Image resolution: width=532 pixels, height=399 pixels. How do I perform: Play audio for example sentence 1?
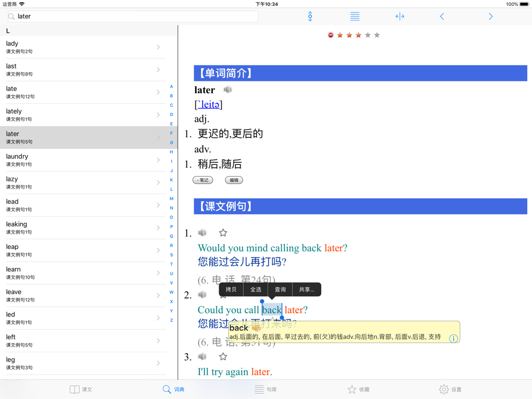tap(202, 232)
